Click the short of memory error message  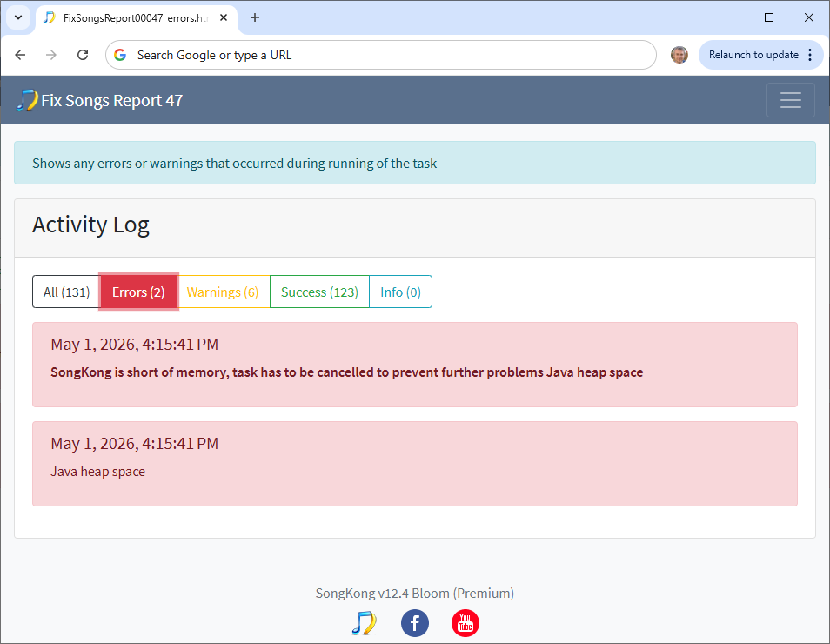[347, 372]
